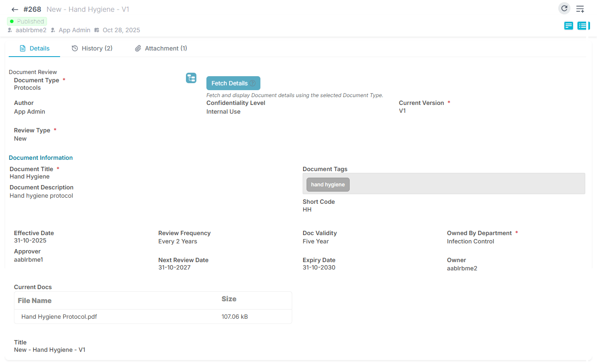
Task: Click inside the Document Tags field
Action: (x=466, y=184)
